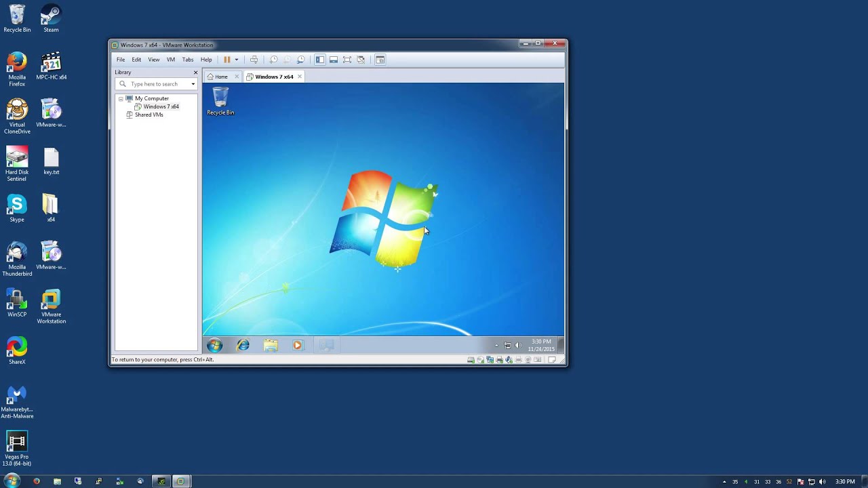Open VMware Workstation desktop shortcut
The width and height of the screenshot is (868, 488).
click(51, 306)
